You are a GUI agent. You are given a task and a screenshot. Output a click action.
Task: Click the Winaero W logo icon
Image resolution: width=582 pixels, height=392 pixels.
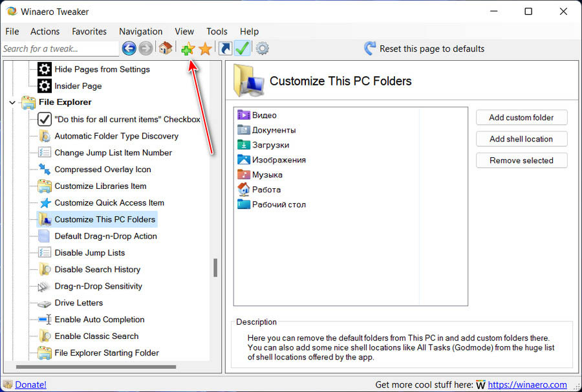[x=480, y=385]
